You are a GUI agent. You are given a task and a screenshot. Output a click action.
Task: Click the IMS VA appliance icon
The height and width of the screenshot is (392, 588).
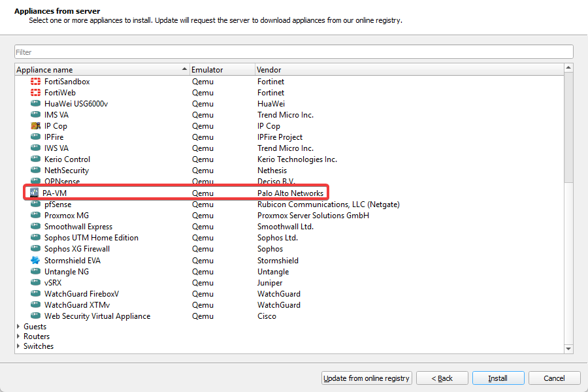click(36, 115)
